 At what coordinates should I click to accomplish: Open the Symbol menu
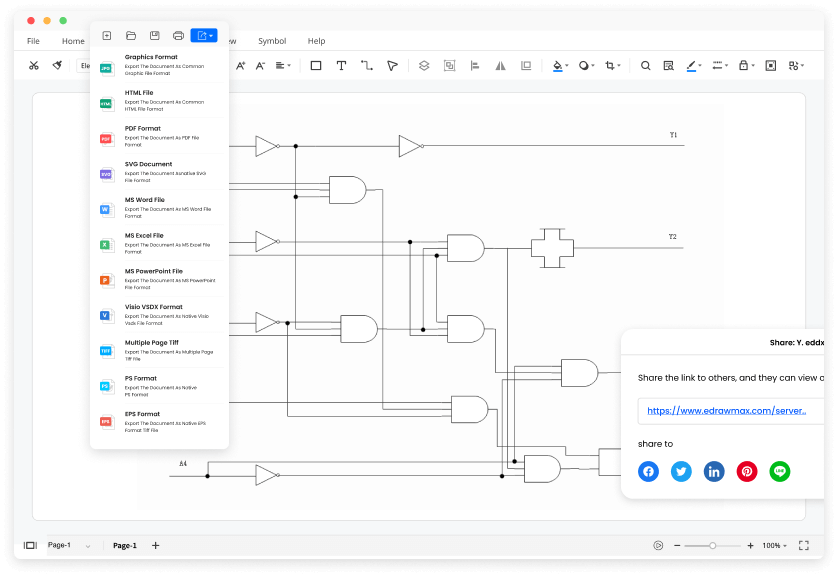point(272,41)
